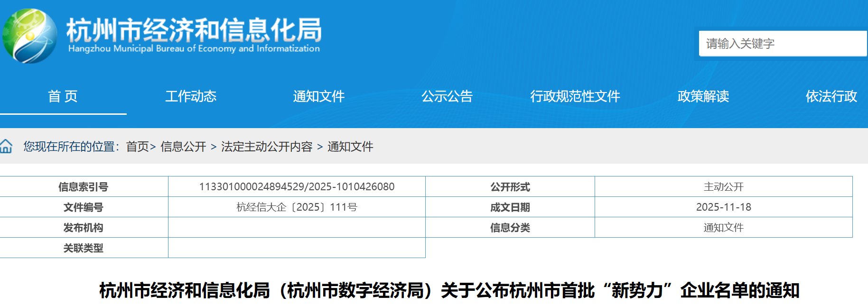Screen dimensions: 868x306
Task: Click the 主动公开 disclosure form value
Action: point(723,187)
